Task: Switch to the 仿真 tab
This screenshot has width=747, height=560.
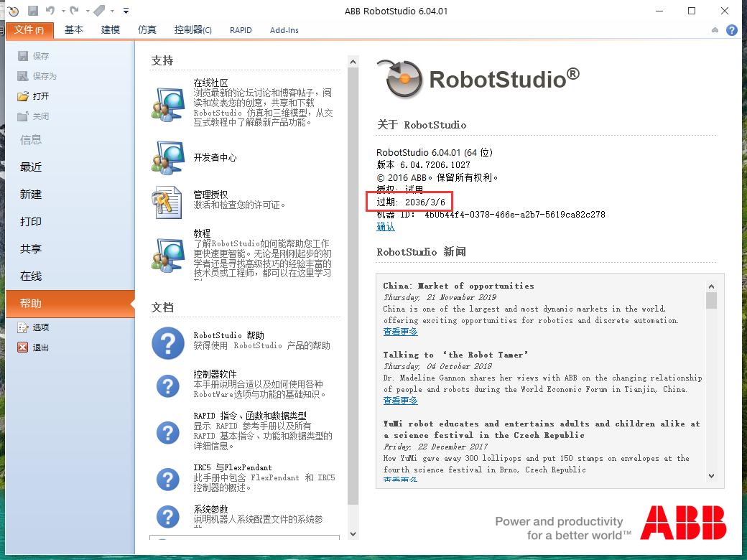Action: click(147, 30)
